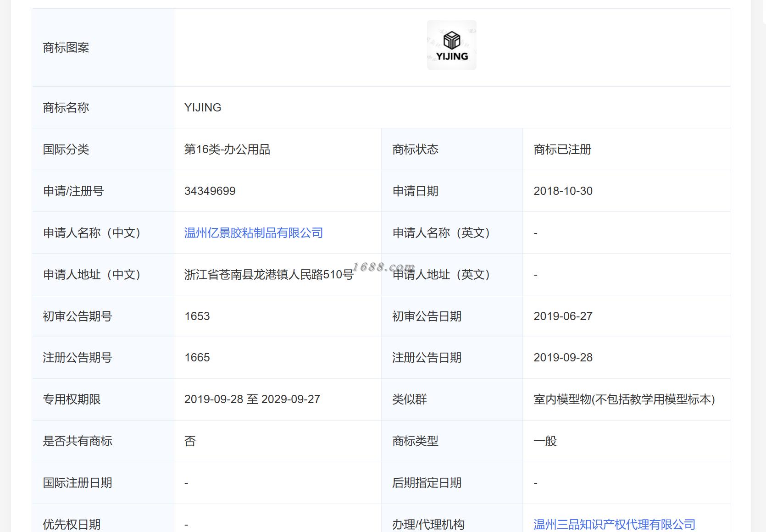Open applicant link 温州亿景胶粘制品有限公司
766x532 pixels.
254,233
